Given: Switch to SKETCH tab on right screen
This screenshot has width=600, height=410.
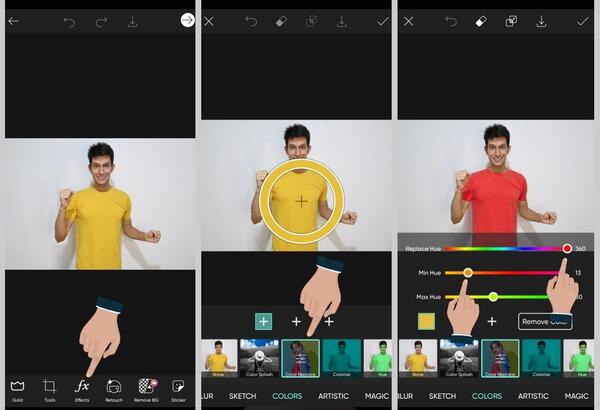Looking at the screenshot, I should (442, 396).
